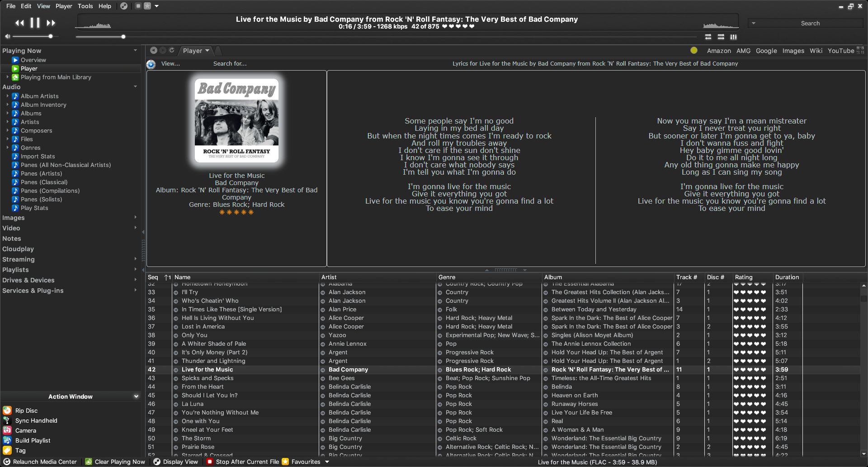Open the View menu
The image size is (868, 467).
[43, 6]
